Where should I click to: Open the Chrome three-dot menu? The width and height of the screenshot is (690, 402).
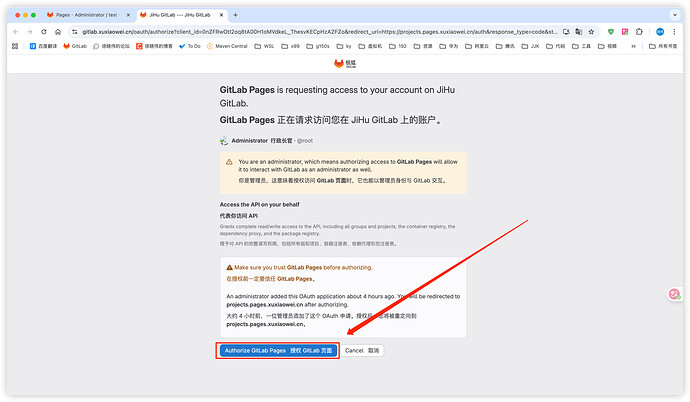(674, 32)
